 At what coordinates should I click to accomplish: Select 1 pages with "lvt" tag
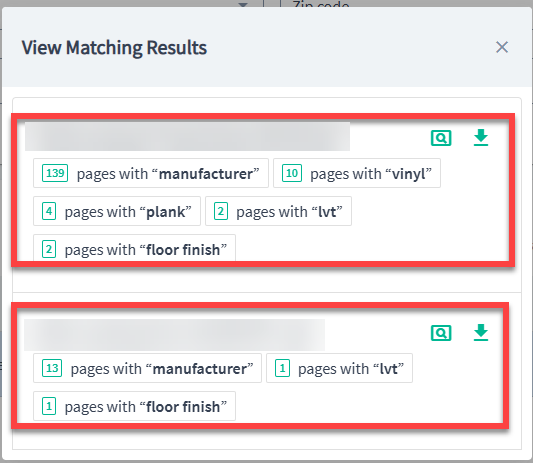point(339,368)
